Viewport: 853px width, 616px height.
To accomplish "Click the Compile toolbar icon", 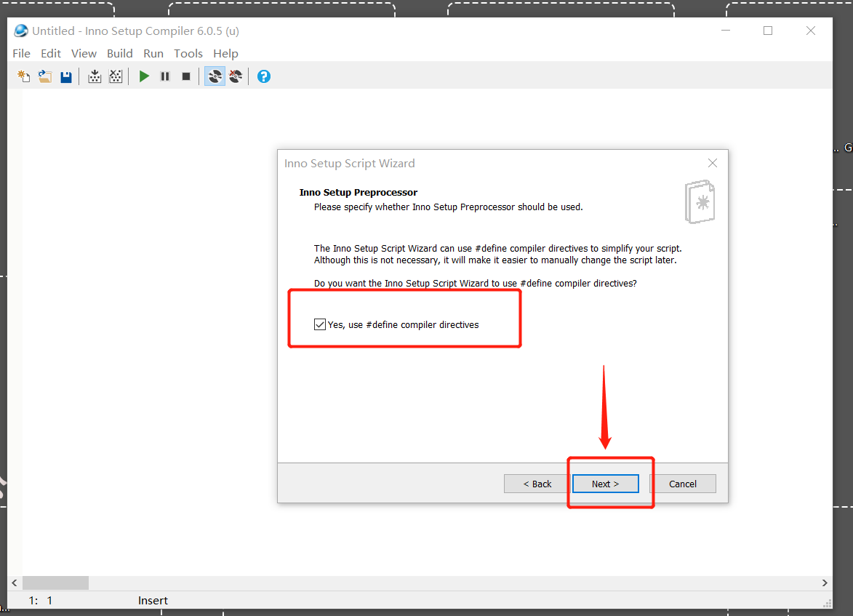I will point(95,77).
